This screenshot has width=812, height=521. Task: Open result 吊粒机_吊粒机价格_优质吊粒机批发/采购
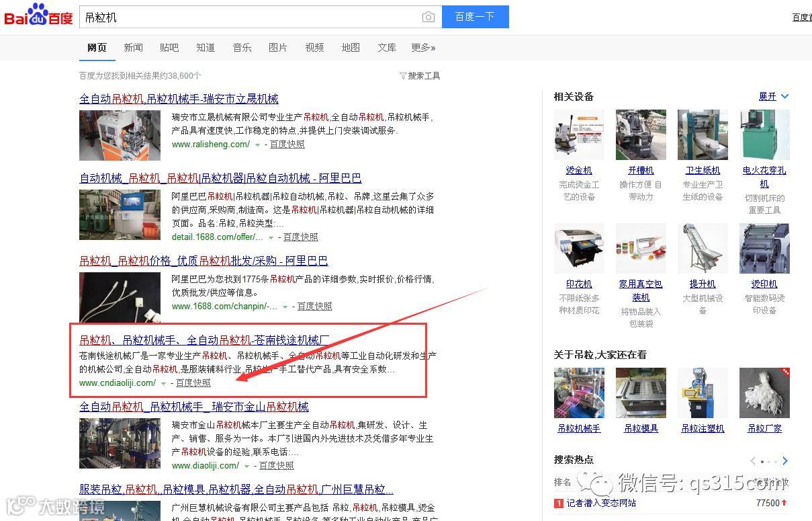coord(204,261)
